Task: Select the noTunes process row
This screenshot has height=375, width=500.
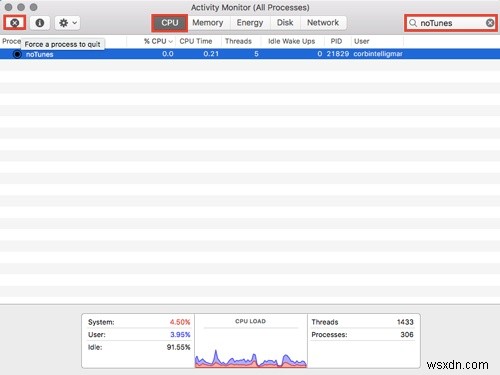Action: [250, 54]
